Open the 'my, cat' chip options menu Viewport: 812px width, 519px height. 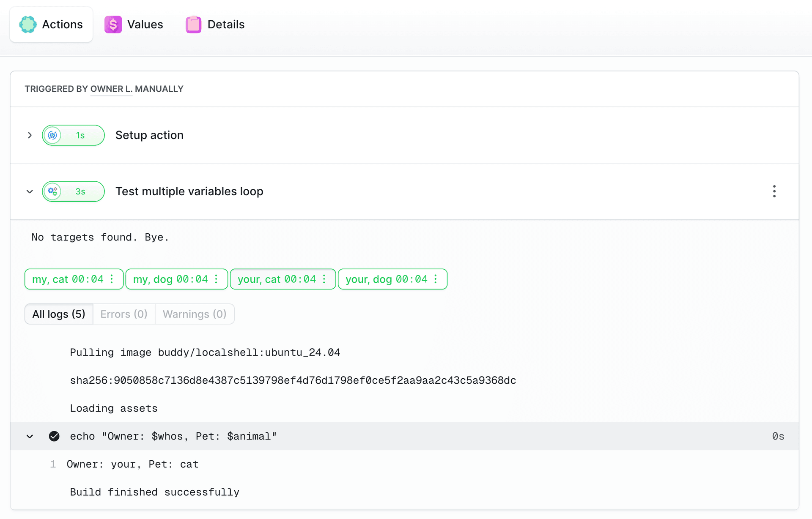click(112, 279)
